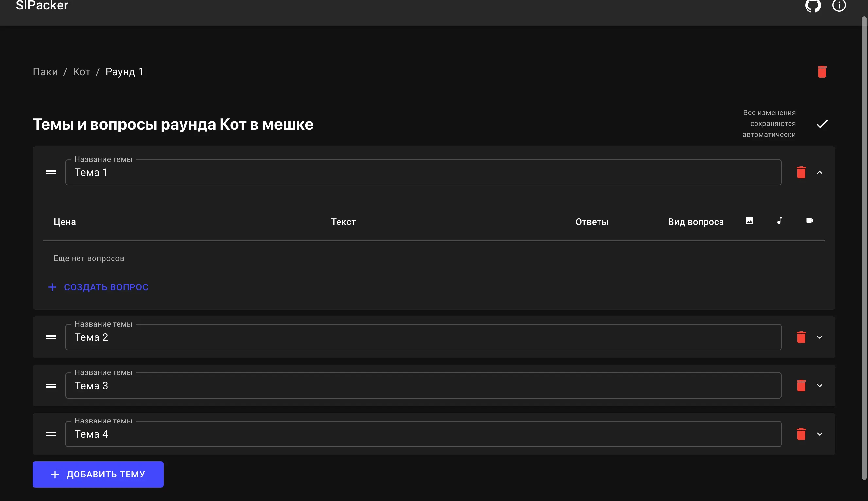Screen dimensions: 868x501
Task: Click the video camera icon above questions
Action: [809, 220]
